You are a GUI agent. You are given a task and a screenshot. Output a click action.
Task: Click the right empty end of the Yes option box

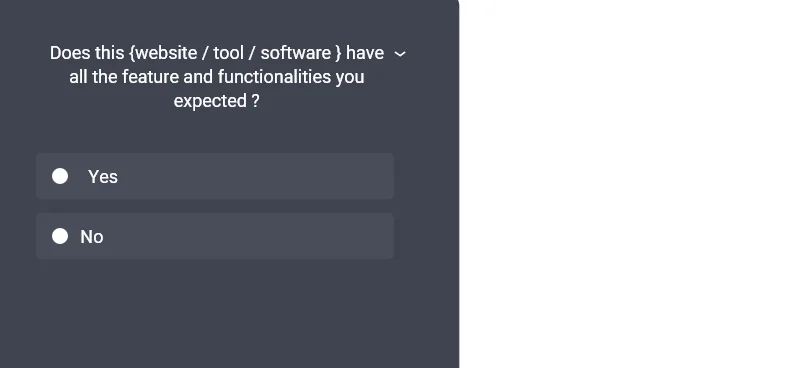pos(362,176)
